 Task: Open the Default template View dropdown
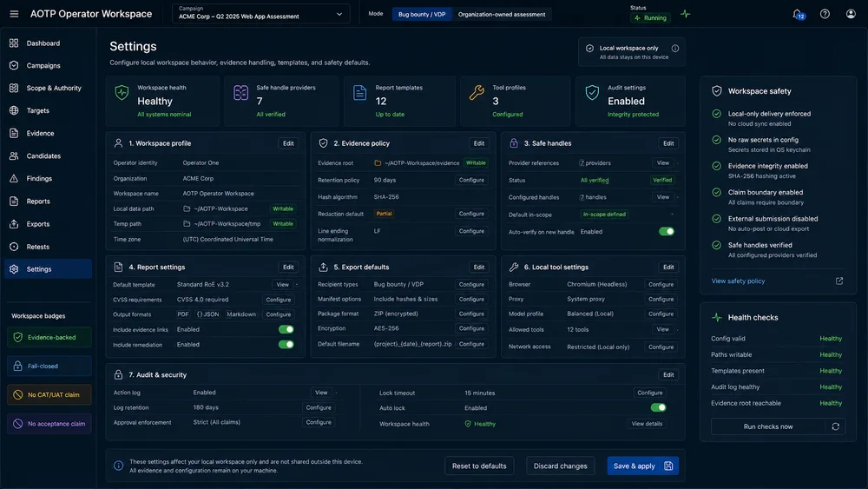tap(286, 284)
